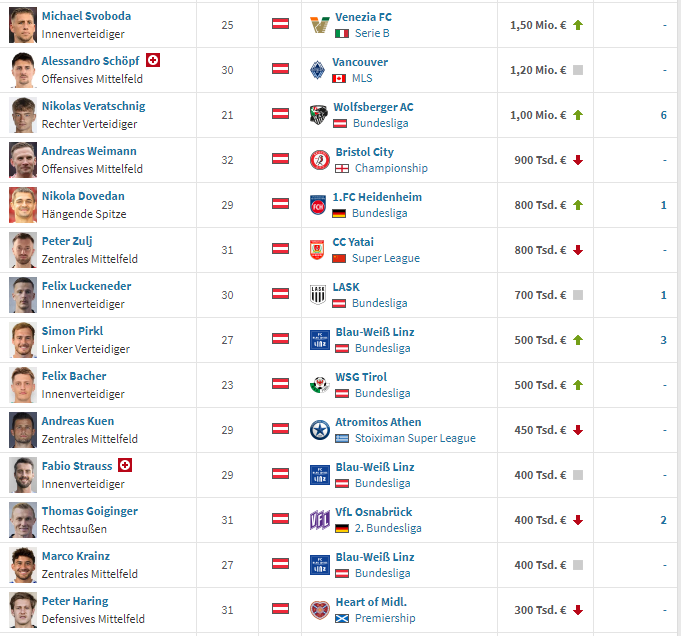Click the Atromitos Athen club crest
Viewport: 681px width, 636px height.
pyautogui.click(x=320, y=430)
